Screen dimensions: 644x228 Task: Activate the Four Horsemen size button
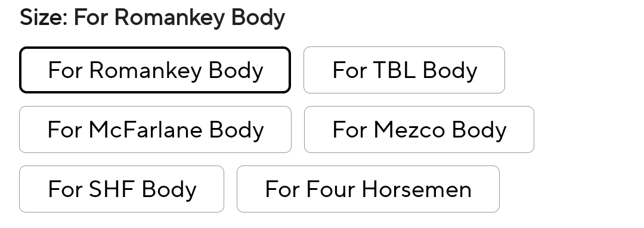click(368, 189)
